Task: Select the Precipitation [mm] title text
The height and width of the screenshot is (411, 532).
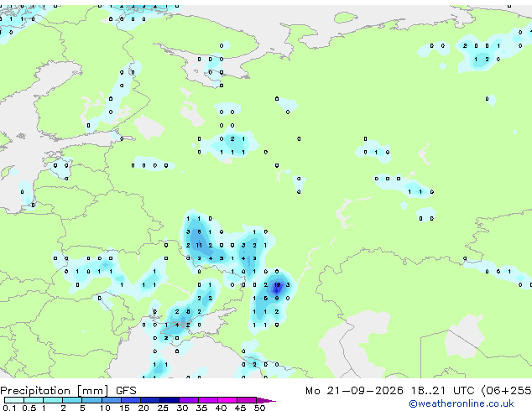Action: (55, 391)
